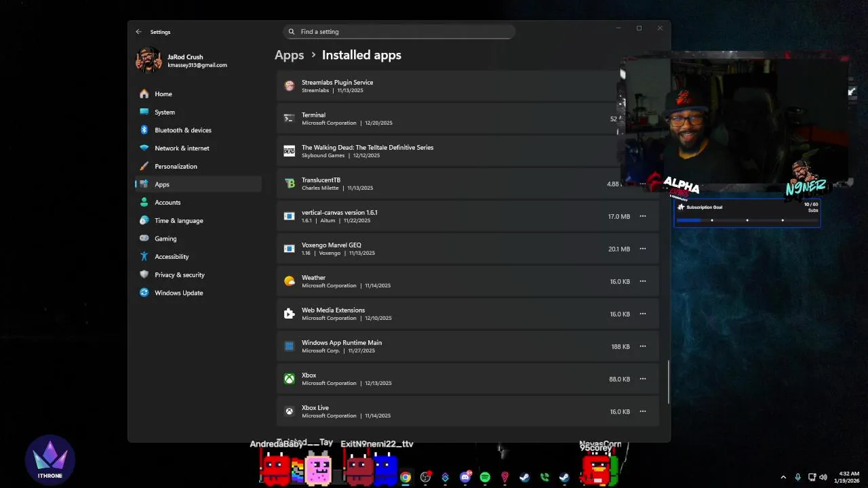Open the JaRod Crush account profile

[182, 60]
